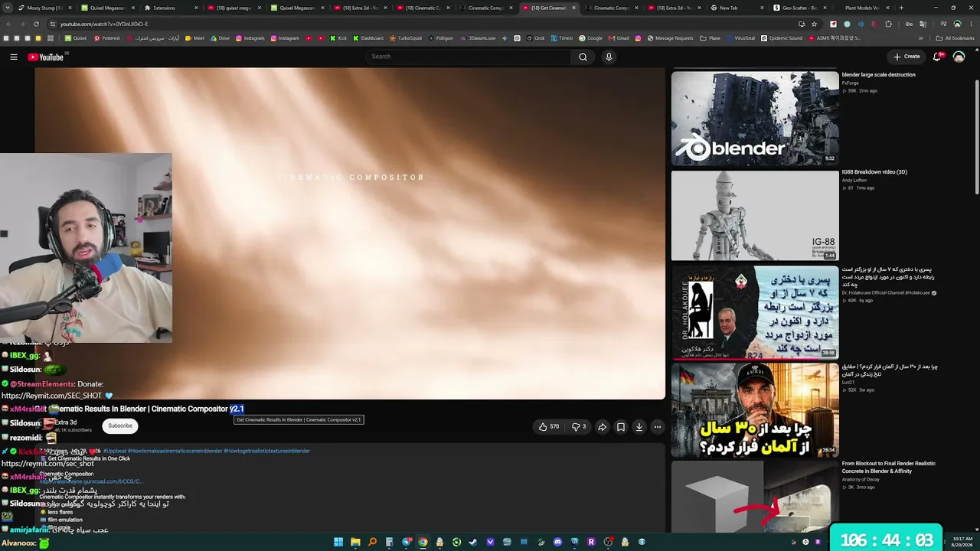Open the Gumroad link in the description
The height and width of the screenshot is (551, 980).
point(91,481)
